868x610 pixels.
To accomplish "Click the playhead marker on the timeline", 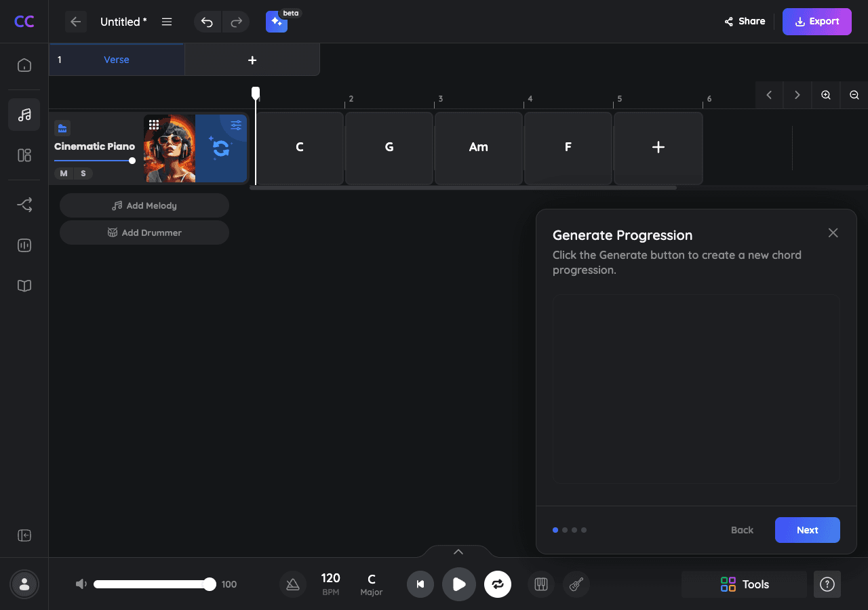I will click(x=256, y=93).
